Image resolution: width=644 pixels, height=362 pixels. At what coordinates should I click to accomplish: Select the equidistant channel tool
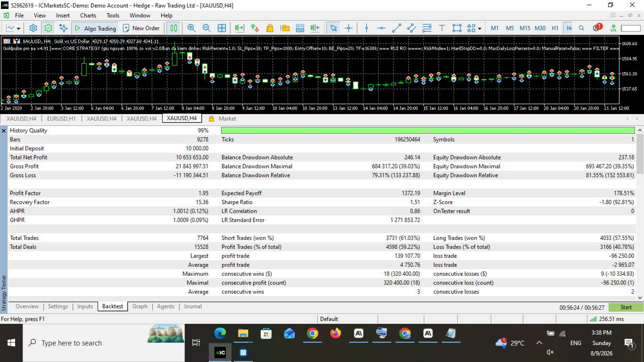(412, 28)
